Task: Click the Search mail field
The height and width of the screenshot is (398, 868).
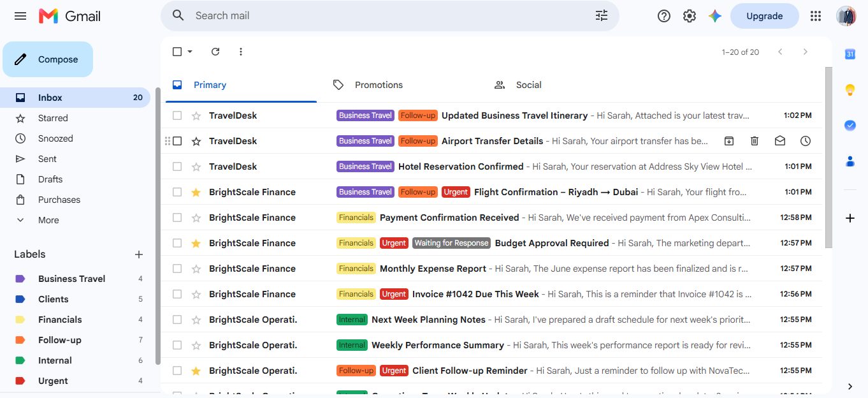Action: tap(390, 16)
